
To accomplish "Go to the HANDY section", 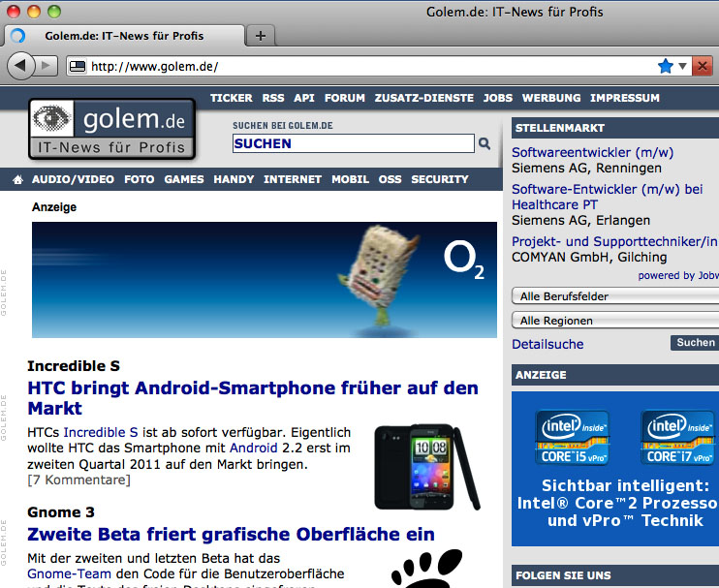I will pyautogui.click(x=234, y=179).
